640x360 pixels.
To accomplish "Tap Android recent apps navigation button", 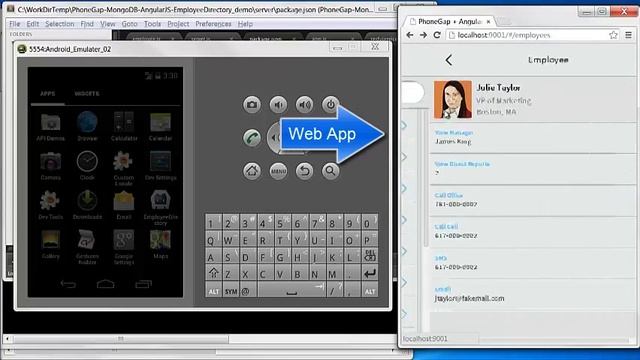I will click(x=143, y=284).
